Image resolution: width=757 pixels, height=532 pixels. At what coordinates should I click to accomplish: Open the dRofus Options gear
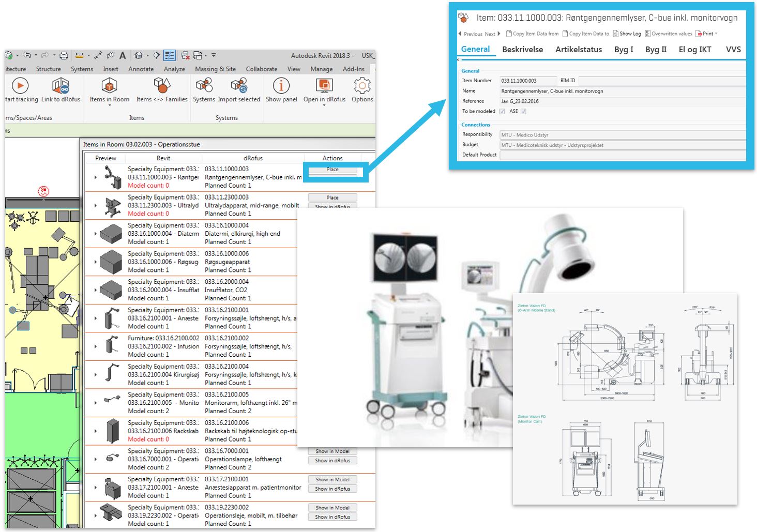tap(362, 85)
